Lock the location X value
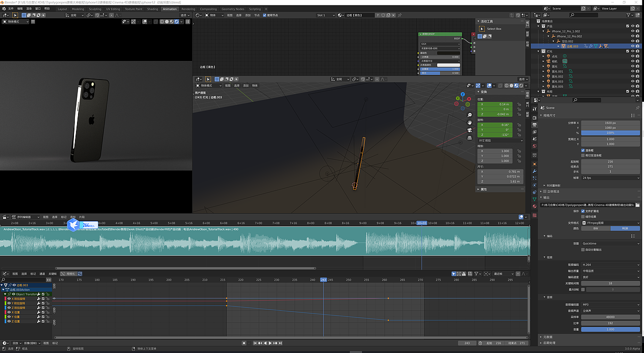Image resolution: width=644 pixels, height=353 pixels. coord(519,104)
